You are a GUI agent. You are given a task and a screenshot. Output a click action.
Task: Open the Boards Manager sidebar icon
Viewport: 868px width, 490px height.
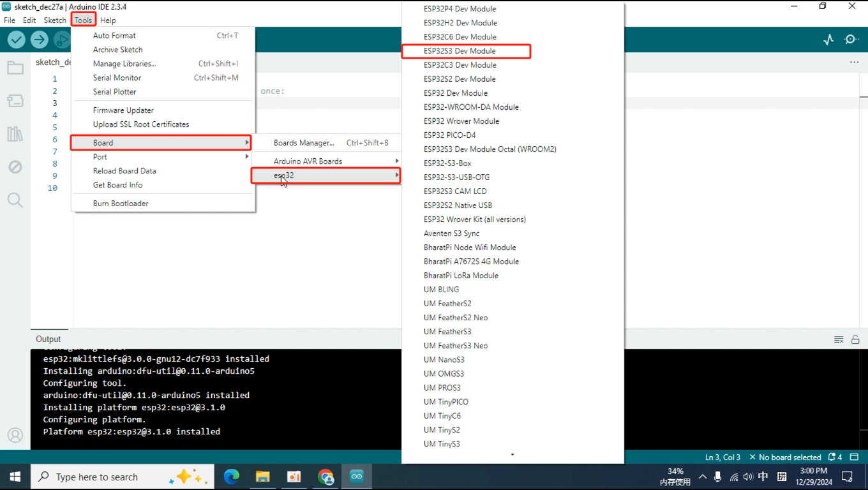(x=15, y=101)
